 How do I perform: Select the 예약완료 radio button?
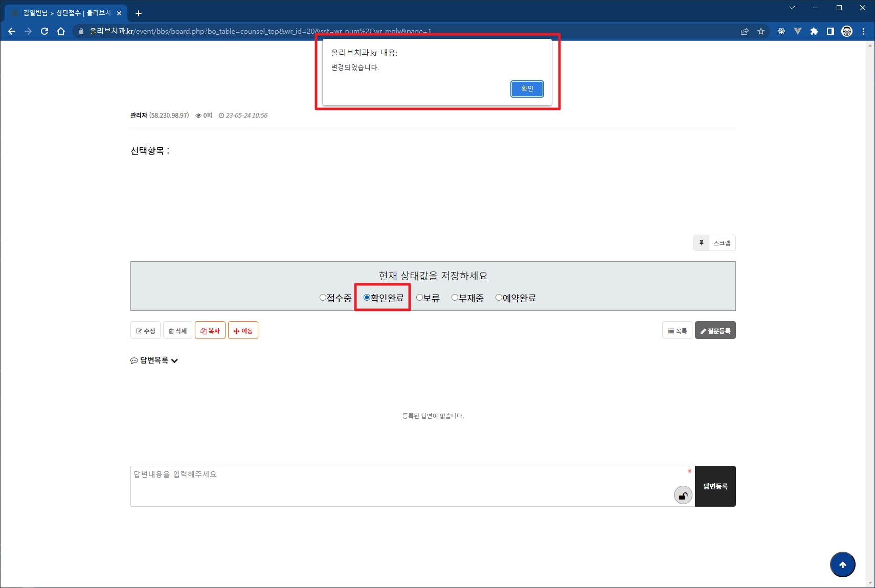point(499,298)
